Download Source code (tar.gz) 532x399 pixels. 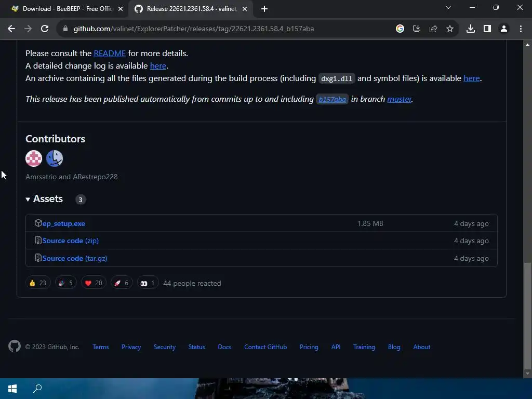75,258
